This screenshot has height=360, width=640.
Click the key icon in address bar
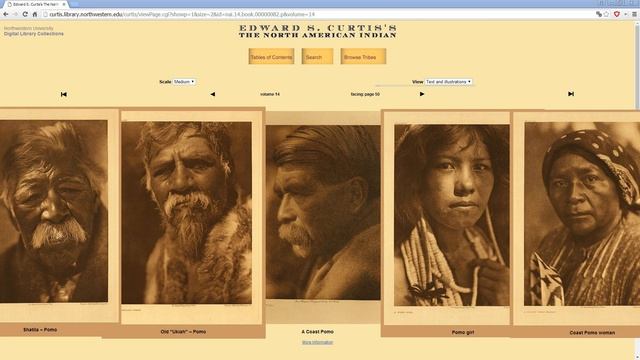point(599,14)
